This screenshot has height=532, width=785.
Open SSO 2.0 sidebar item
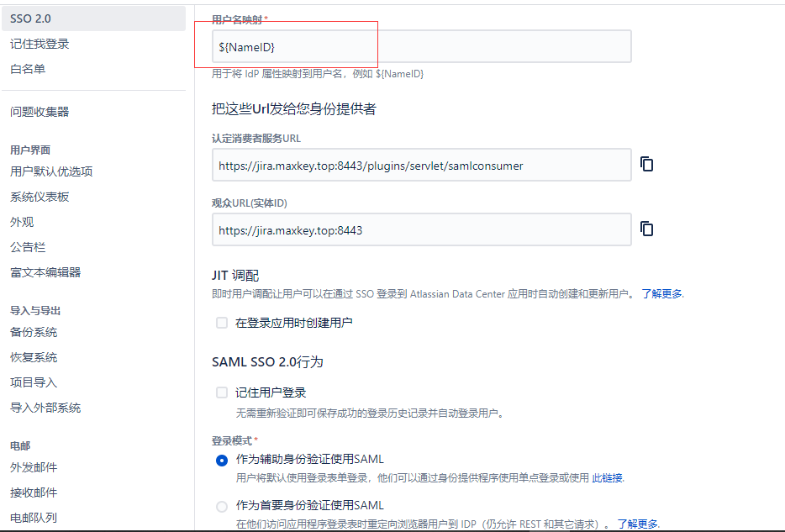click(x=93, y=18)
